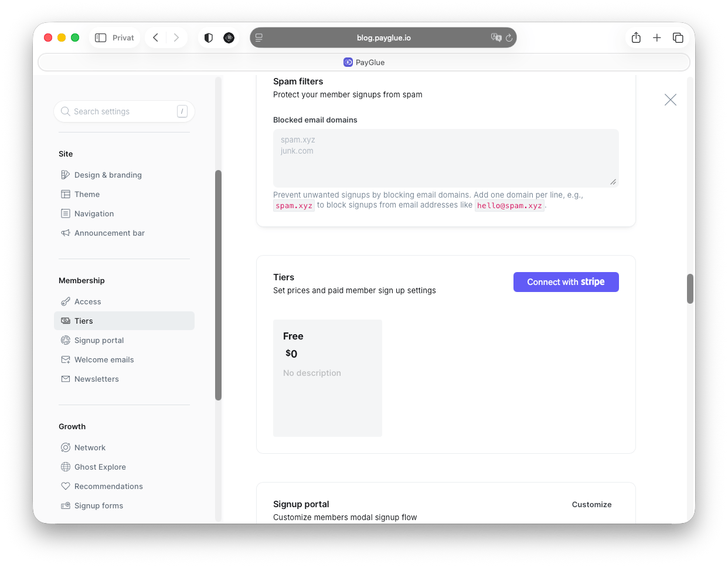Click the translate icon in address bar

[496, 38]
